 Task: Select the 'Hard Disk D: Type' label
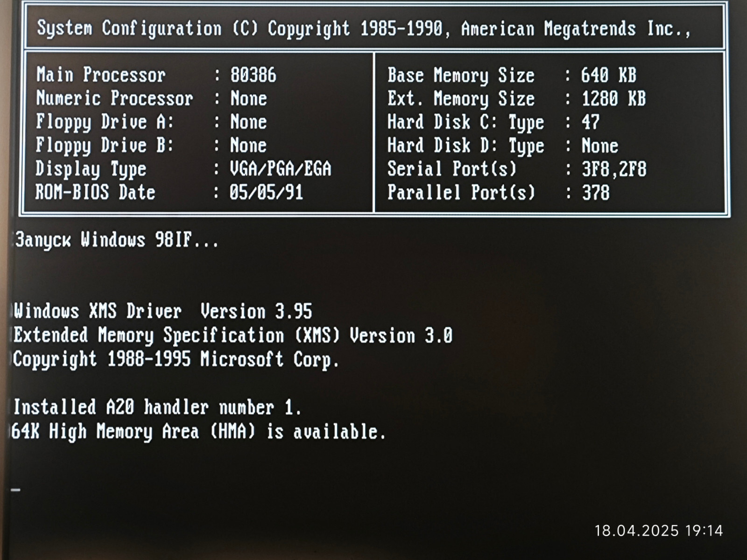tap(466, 146)
